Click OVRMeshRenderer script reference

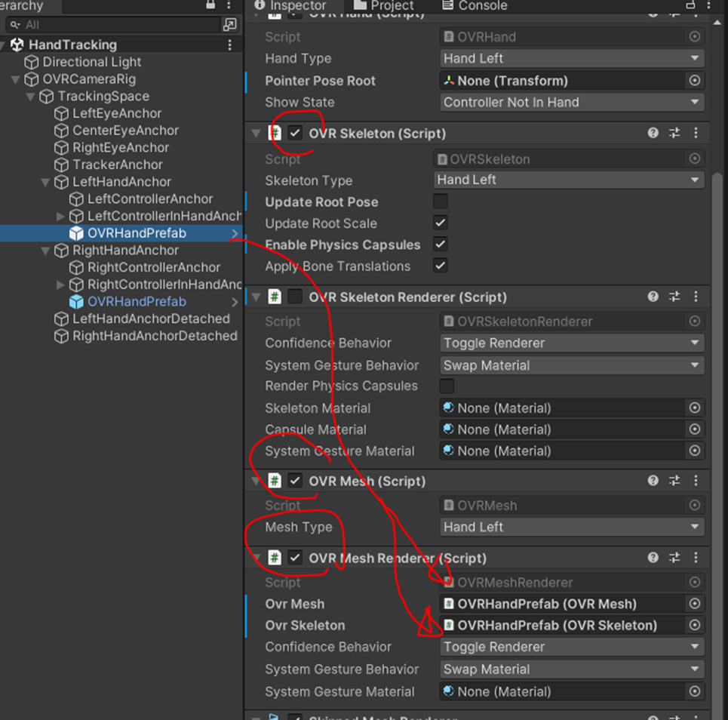point(572,582)
